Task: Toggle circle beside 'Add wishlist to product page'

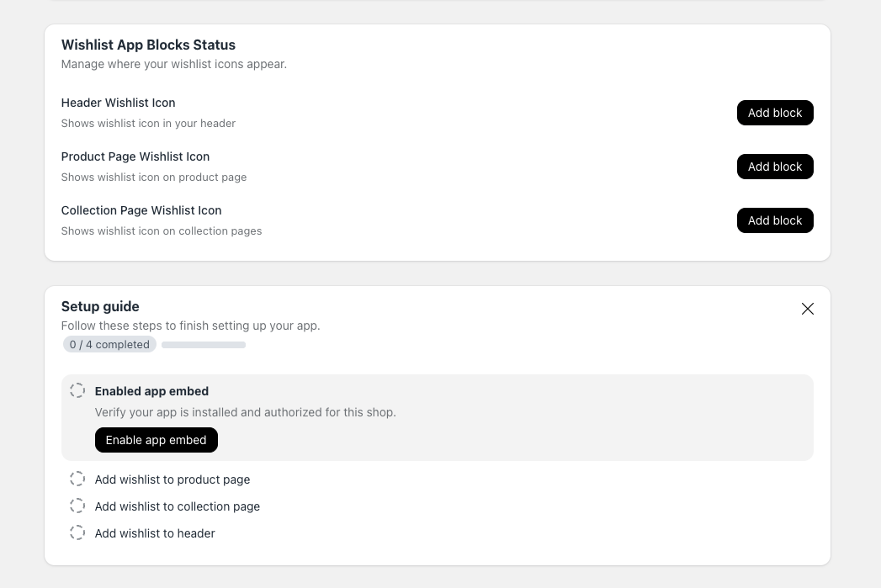Action: click(77, 479)
